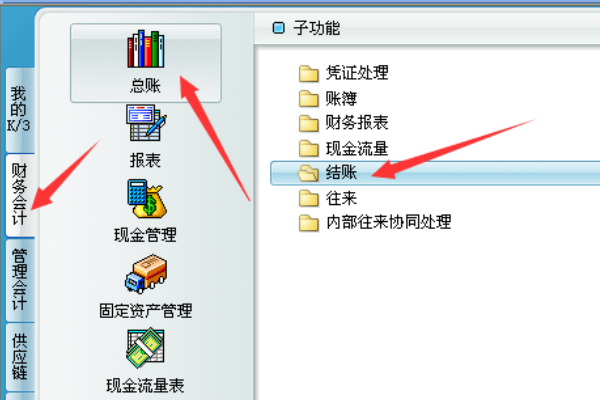This screenshot has width=600, height=400.
Task: Select the 现金流量表 cash icon
Action: pyautogui.click(x=145, y=347)
